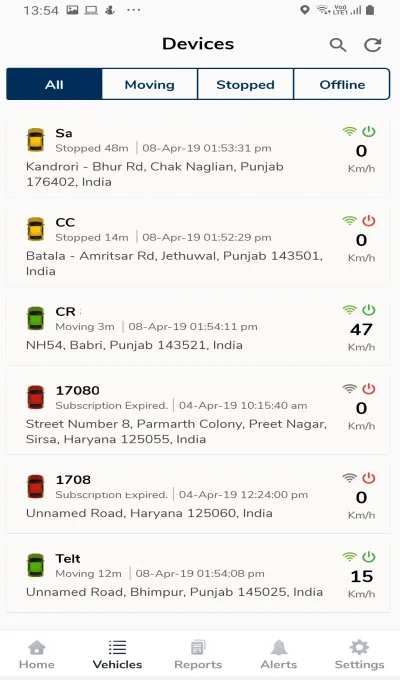Click the red power icon for CC

369,220
